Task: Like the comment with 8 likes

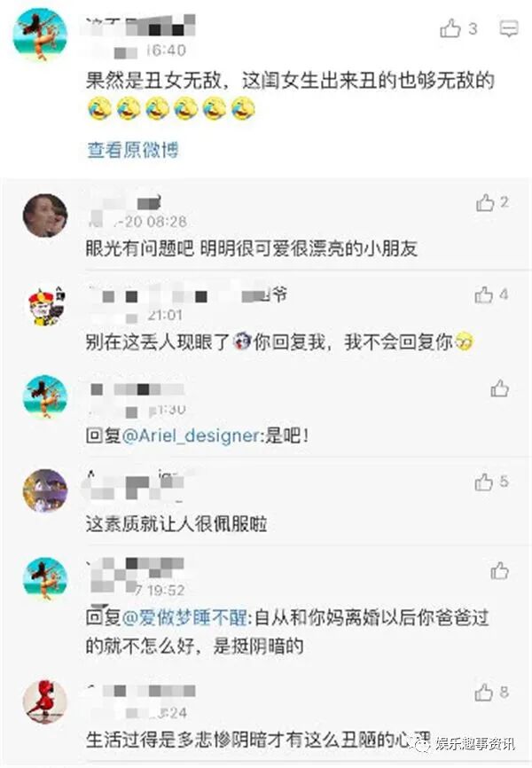Action: [483, 692]
